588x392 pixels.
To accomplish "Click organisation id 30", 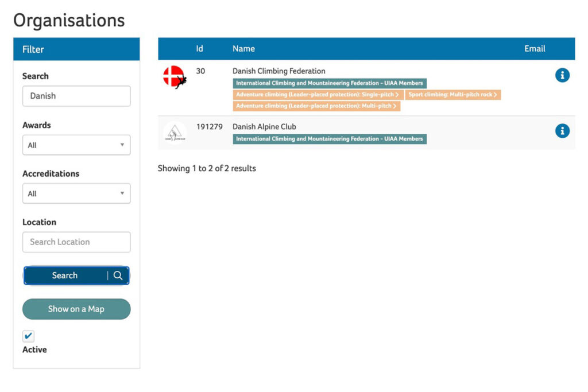I will pos(200,71).
